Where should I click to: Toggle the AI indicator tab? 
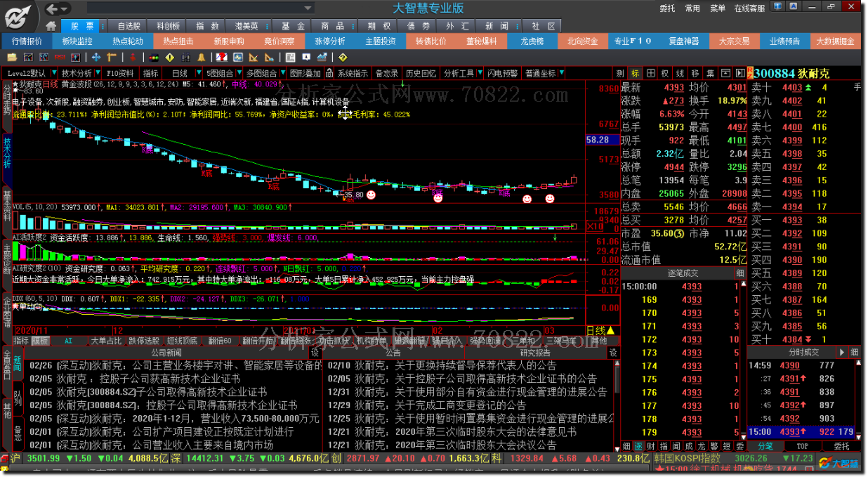click(x=69, y=341)
